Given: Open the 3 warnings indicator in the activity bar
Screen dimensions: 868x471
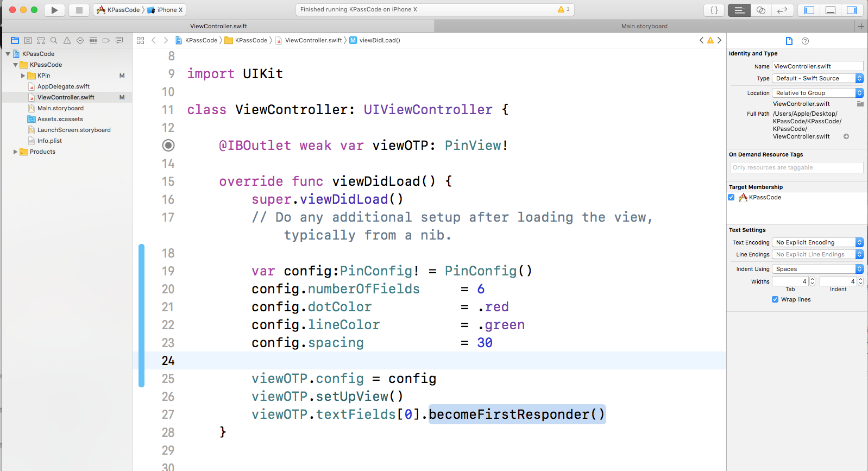Looking at the screenshot, I should [x=563, y=9].
